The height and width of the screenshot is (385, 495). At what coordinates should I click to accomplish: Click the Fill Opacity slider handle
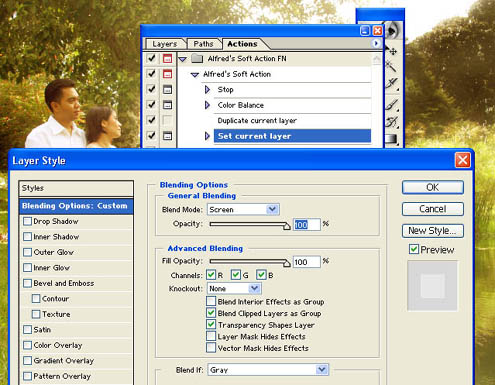[287, 264]
